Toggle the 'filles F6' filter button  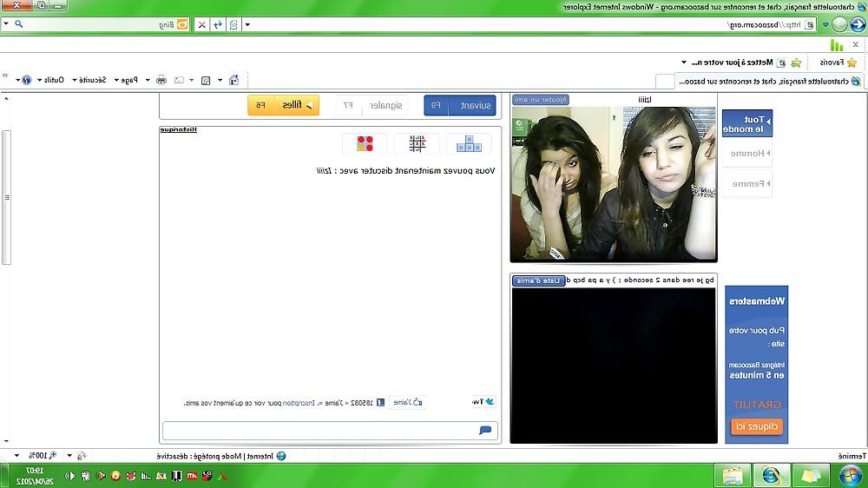[x=284, y=105]
